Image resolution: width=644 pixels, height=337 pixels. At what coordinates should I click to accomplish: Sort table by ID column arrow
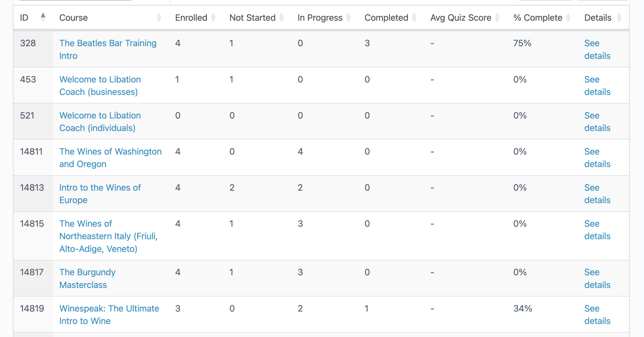pos(43,17)
